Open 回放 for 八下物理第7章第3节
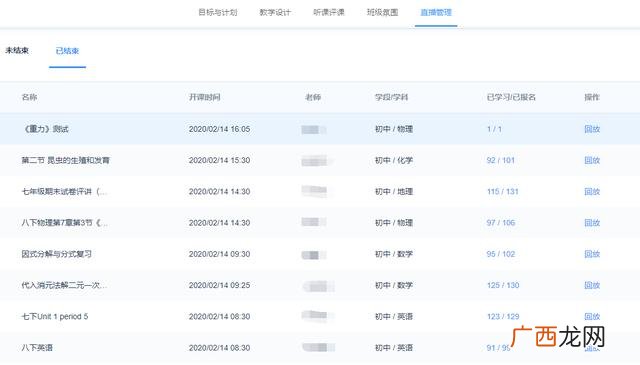This screenshot has width=640, height=365. tap(592, 223)
